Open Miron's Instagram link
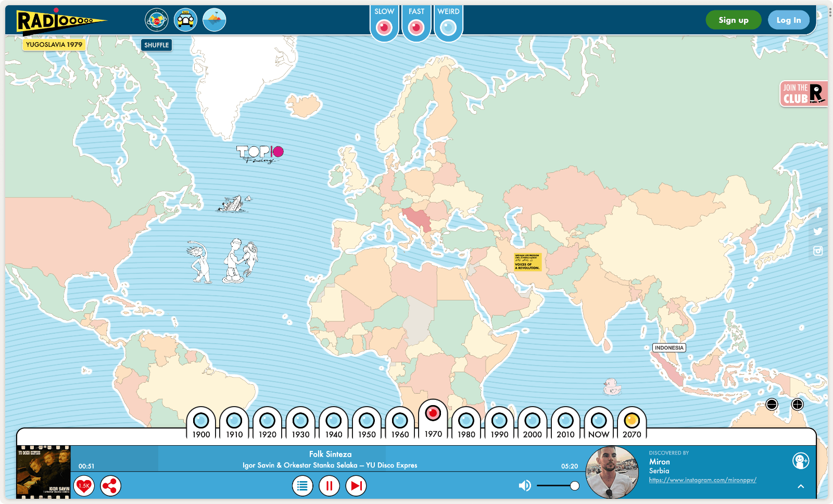 pos(702,480)
